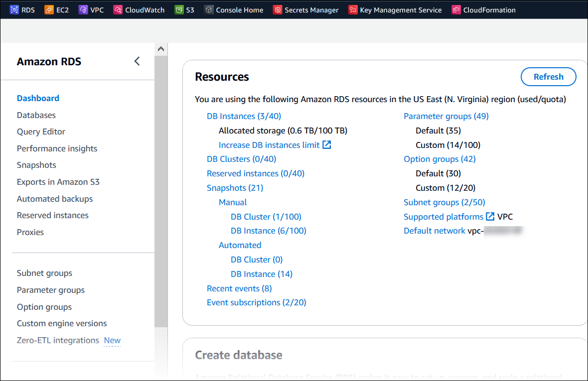This screenshot has height=381, width=588.
Task: Open Event subscriptions (2/20)
Action: pos(256,302)
